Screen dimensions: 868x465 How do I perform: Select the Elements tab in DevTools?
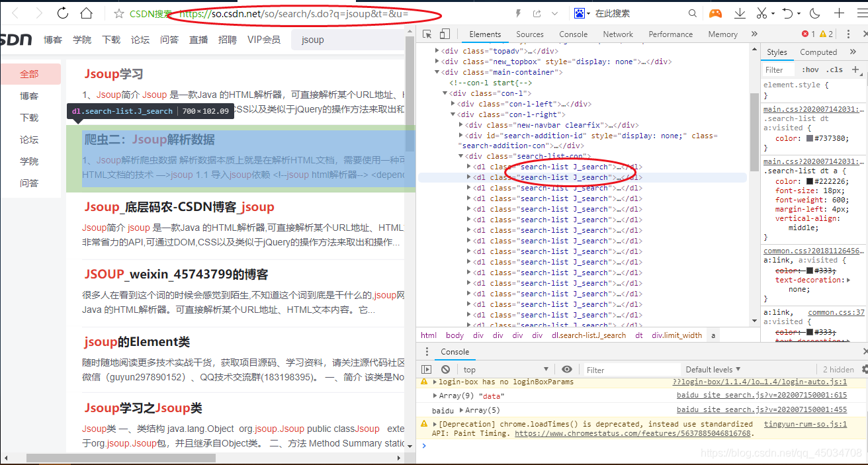pyautogui.click(x=485, y=34)
